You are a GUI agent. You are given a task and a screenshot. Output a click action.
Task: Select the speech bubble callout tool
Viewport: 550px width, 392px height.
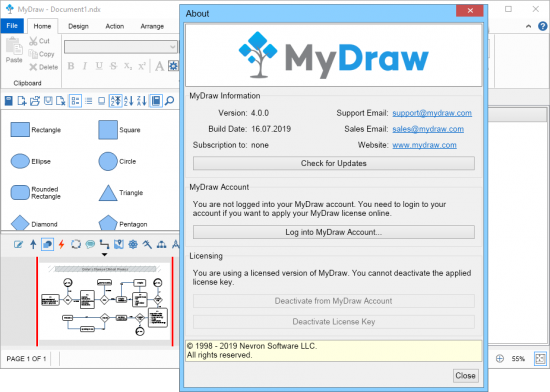[x=90, y=244]
